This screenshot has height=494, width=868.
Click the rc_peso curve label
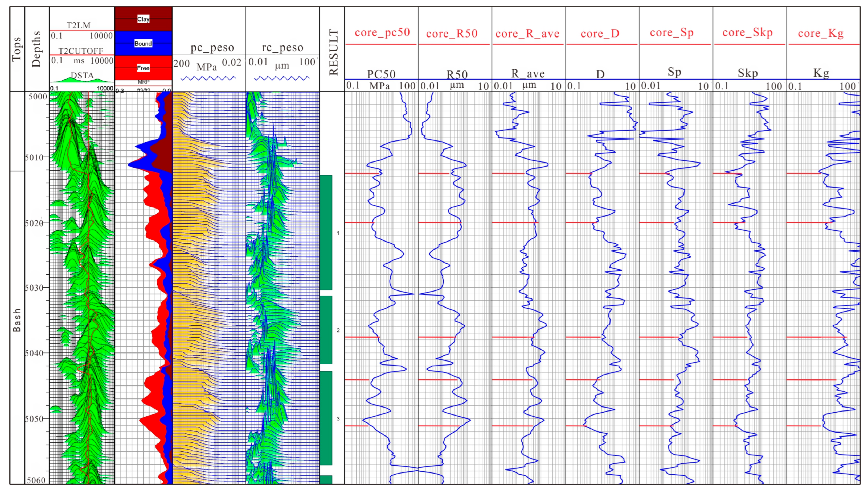point(282,48)
